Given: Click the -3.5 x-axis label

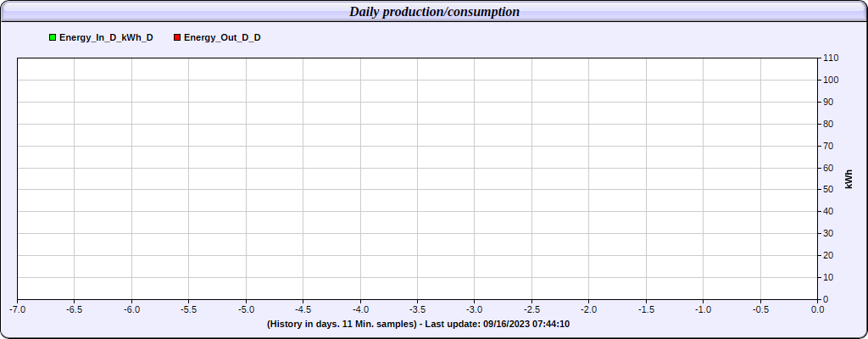Looking at the screenshot, I should tap(417, 309).
